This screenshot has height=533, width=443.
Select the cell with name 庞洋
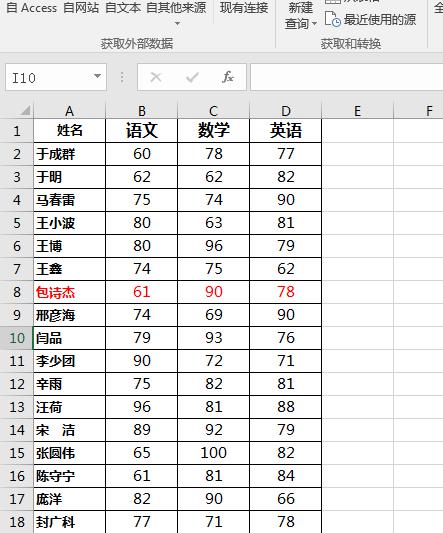(70, 499)
